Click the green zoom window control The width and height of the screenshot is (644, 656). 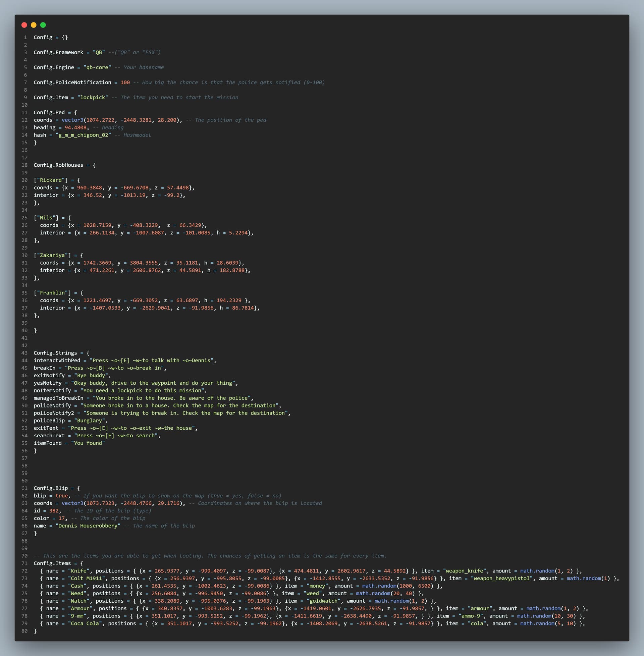43,25
